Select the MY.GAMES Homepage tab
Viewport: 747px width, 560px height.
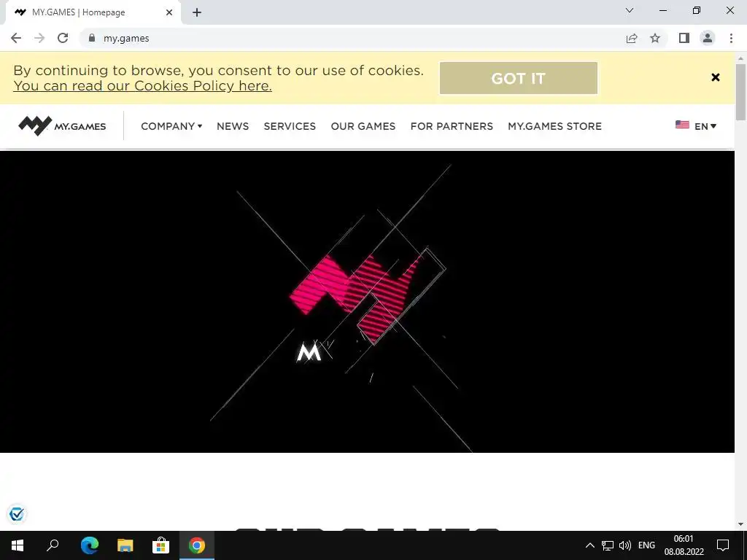[x=93, y=12]
